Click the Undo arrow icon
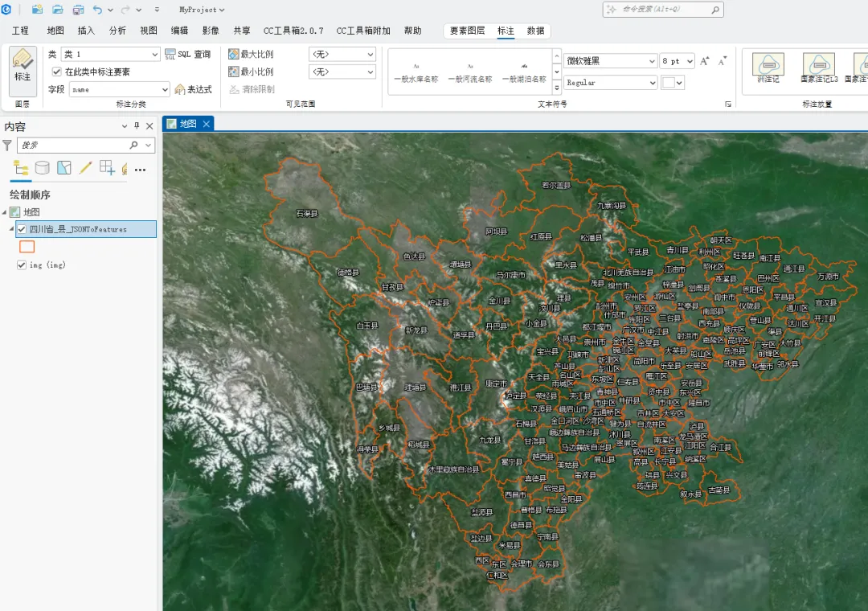 pyautogui.click(x=97, y=10)
